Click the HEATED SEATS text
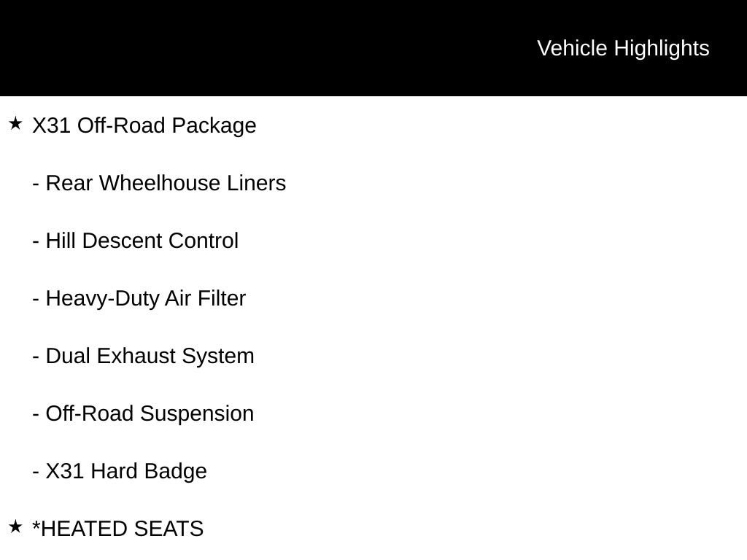The height and width of the screenshot is (560, 747). click(123, 529)
